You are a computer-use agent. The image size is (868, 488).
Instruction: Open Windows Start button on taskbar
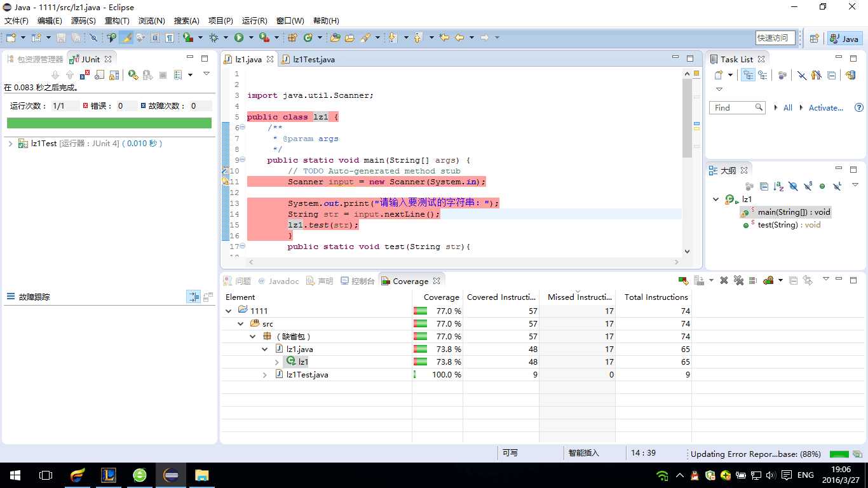click(15, 475)
